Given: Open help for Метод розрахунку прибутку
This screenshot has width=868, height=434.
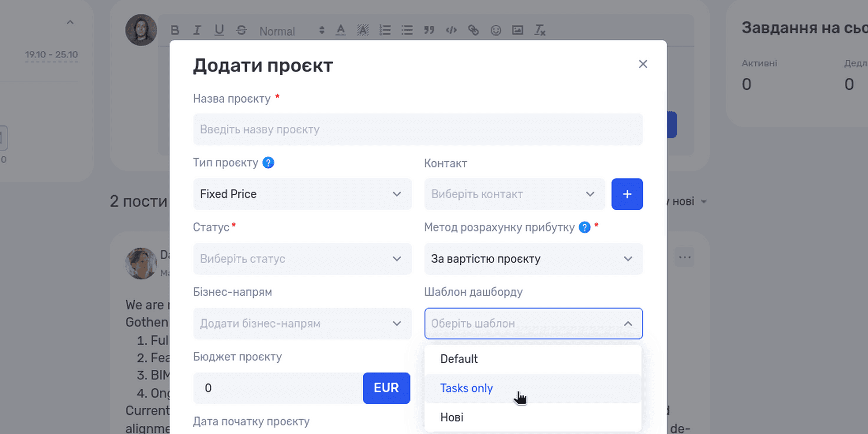Looking at the screenshot, I should (x=585, y=227).
